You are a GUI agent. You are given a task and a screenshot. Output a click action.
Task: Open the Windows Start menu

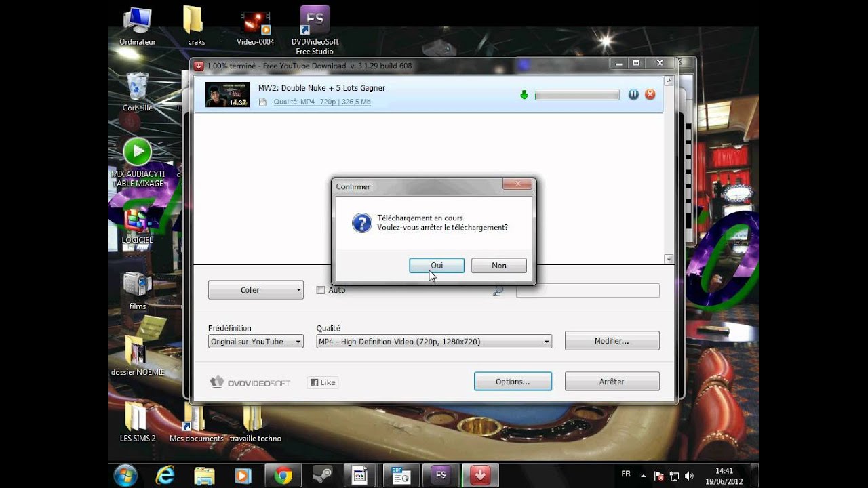(126, 476)
